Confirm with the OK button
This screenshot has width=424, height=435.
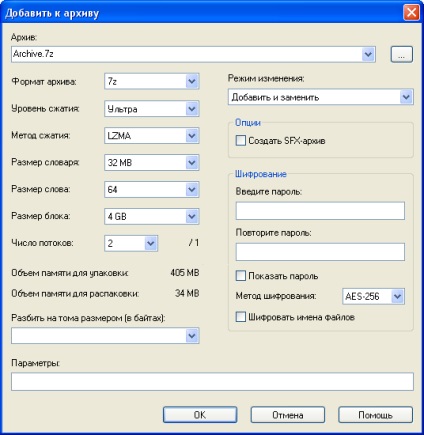coord(200,415)
